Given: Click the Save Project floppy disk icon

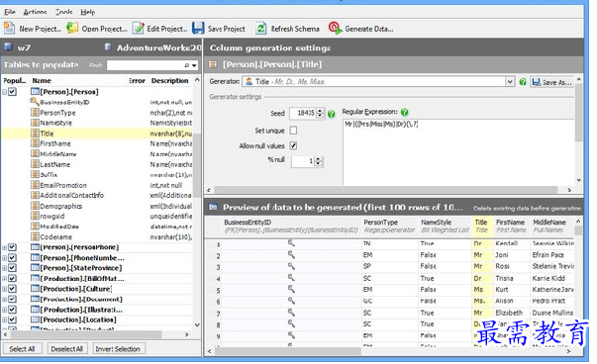Looking at the screenshot, I should coord(198,28).
